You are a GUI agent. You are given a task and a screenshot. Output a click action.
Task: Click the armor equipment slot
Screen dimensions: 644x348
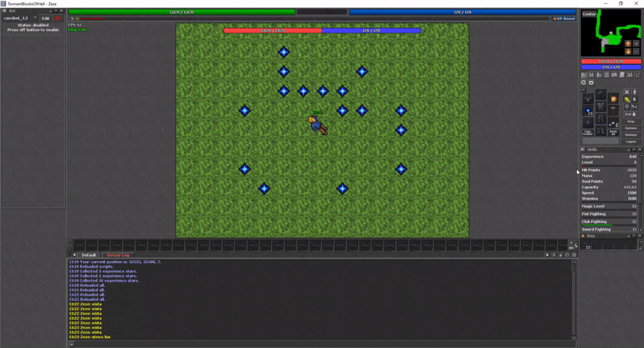point(601,107)
